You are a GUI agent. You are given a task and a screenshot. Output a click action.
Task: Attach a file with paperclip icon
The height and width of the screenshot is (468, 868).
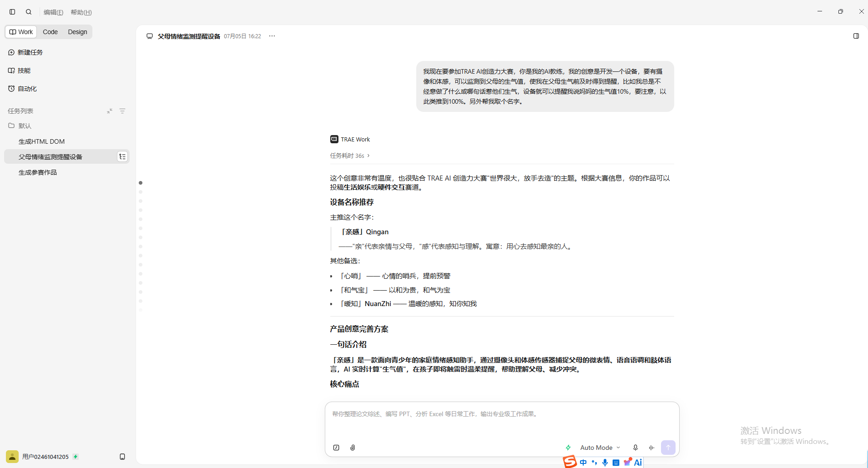[x=353, y=448]
